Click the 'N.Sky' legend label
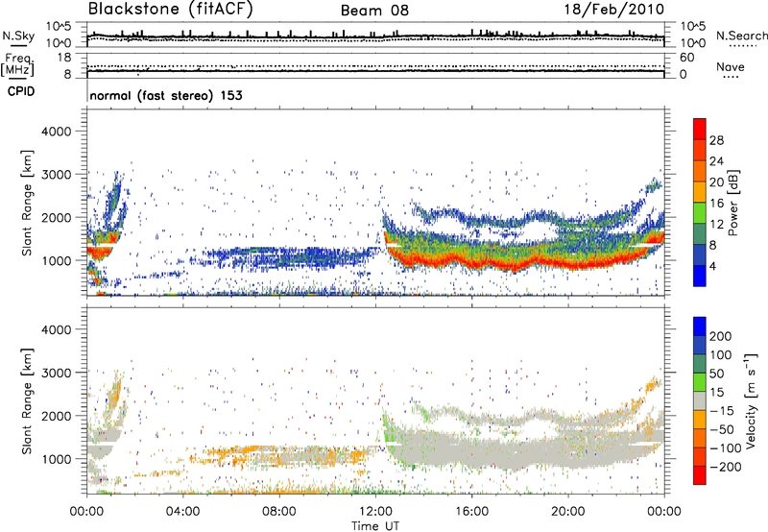Screen dimensions: 768x532 tap(18, 36)
